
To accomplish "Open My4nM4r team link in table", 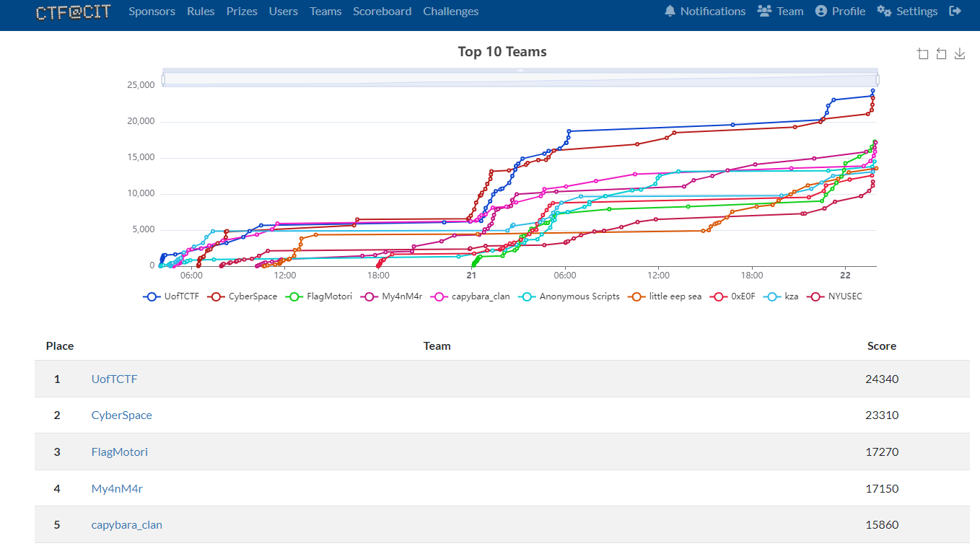I will point(117,488).
